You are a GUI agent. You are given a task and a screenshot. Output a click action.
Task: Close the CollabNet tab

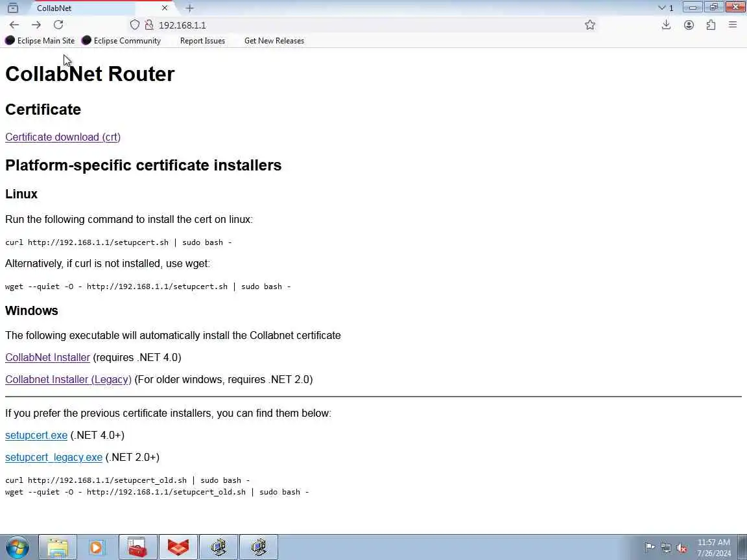164,8
